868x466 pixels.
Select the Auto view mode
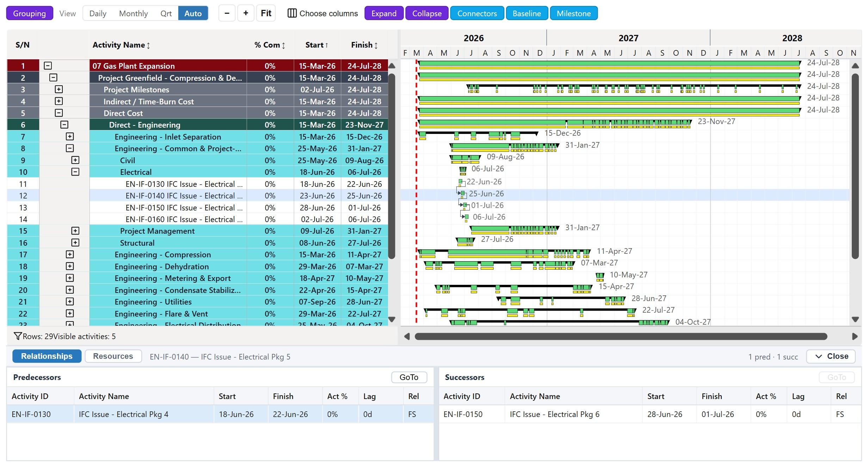click(193, 13)
